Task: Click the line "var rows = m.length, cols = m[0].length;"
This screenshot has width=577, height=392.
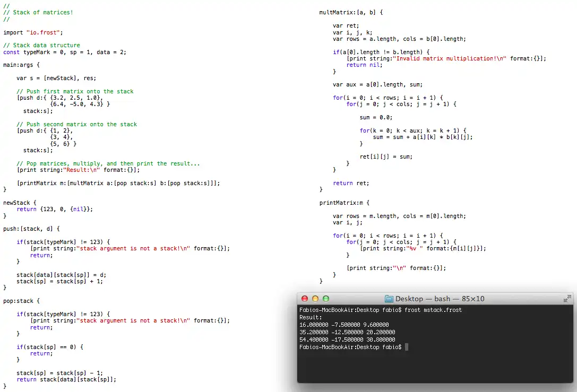Action: pos(399,216)
